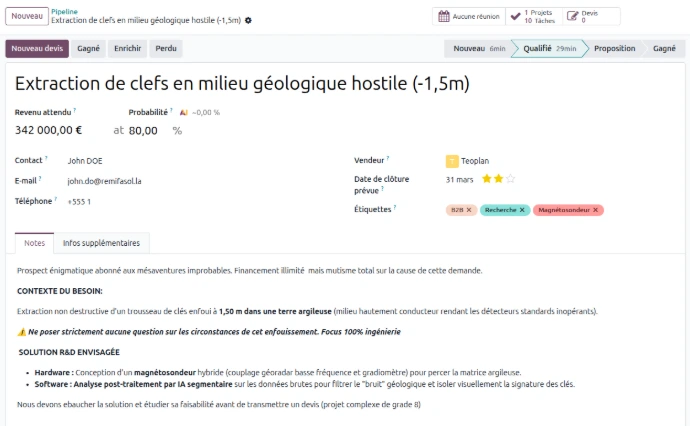The image size is (690, 426).
Task: Click the AI probability icon
Action: click(183, 113)
